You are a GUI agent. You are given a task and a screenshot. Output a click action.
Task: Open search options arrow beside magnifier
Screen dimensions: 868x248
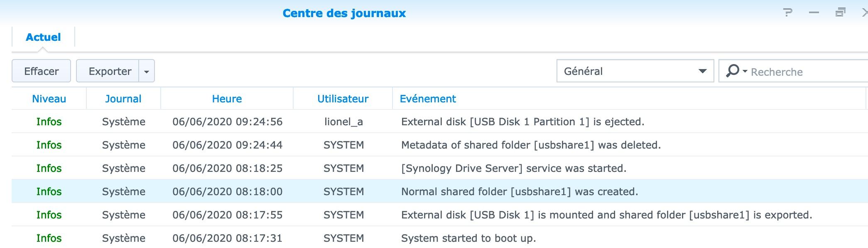(745, 72)
